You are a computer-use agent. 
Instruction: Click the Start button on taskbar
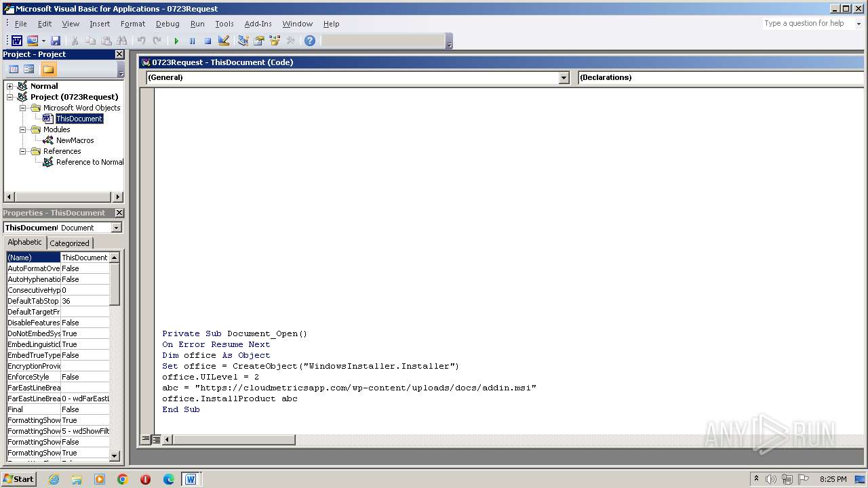(19, 479)
